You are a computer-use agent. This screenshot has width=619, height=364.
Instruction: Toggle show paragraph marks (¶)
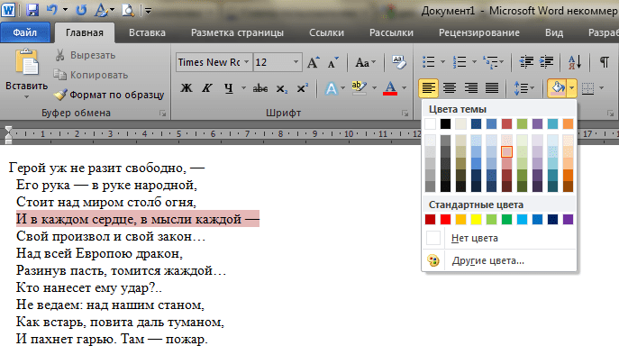[604, 62]
